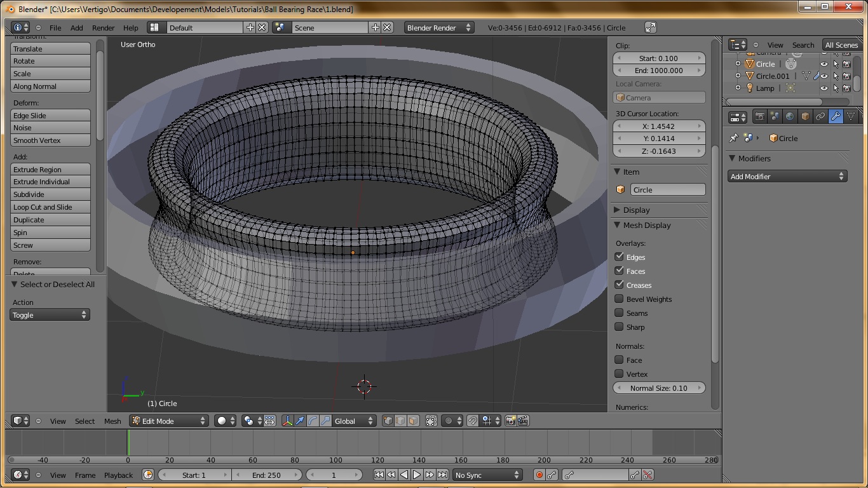Toggle Faces overlay checkbox

click(619, 271)
